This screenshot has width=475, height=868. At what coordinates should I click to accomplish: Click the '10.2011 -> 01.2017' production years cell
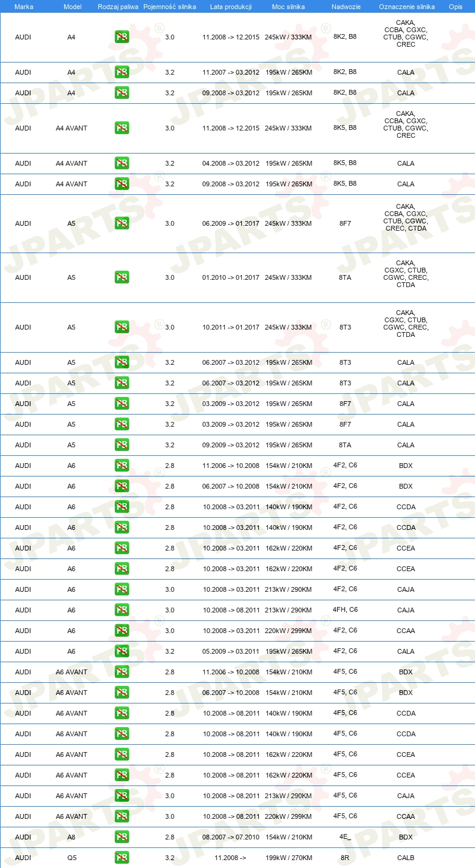[231, 327]
